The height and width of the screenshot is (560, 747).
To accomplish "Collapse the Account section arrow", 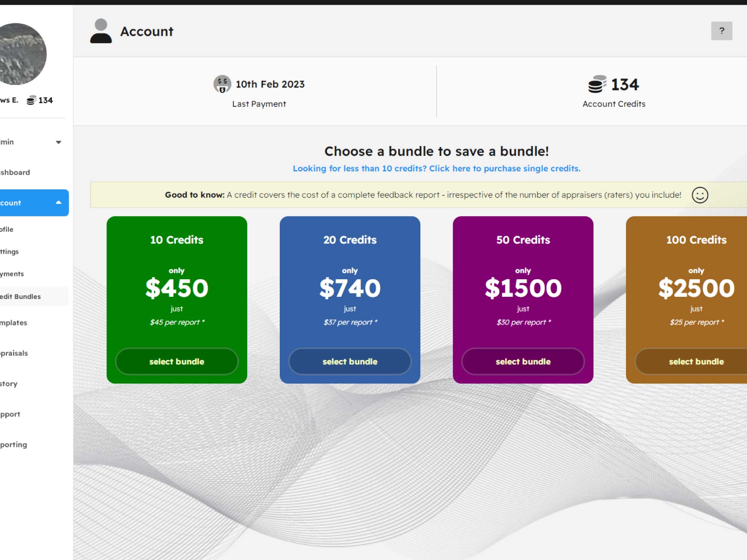I will point(58,203).
